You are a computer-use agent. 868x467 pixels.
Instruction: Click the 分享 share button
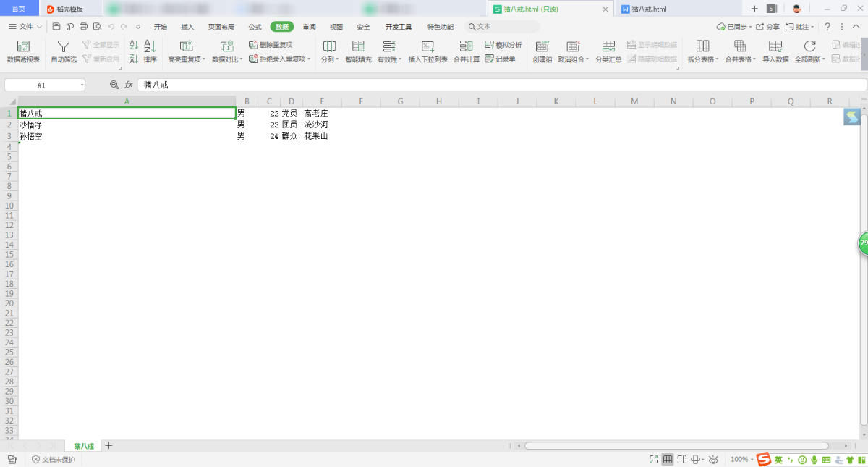[x=768, y=27]
